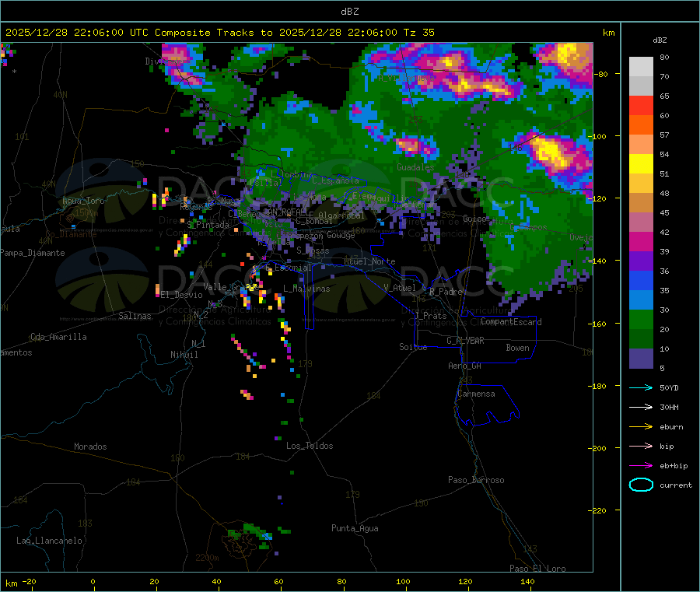
Task: Click the R_Padre map label
Action: (446, 292)
